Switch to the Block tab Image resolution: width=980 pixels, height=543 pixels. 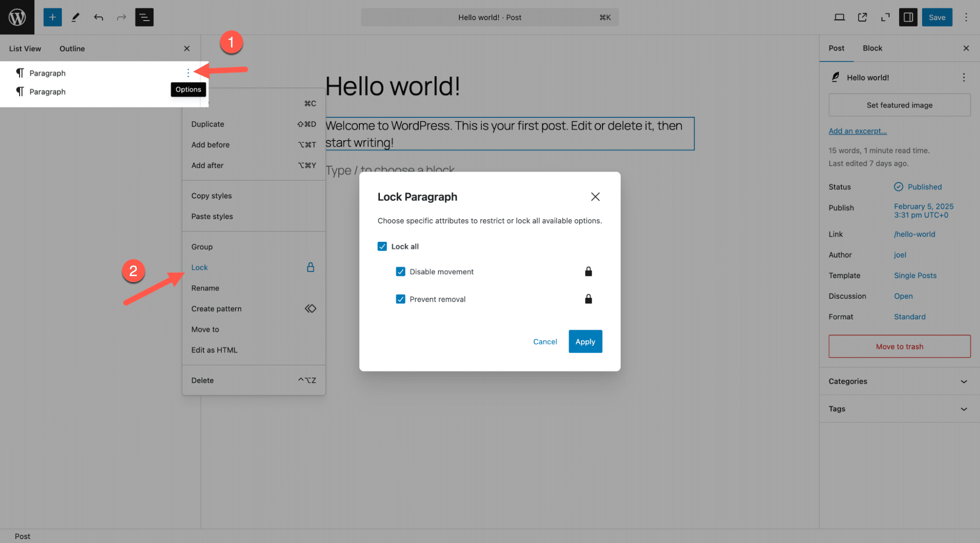(x=872, y=48)
